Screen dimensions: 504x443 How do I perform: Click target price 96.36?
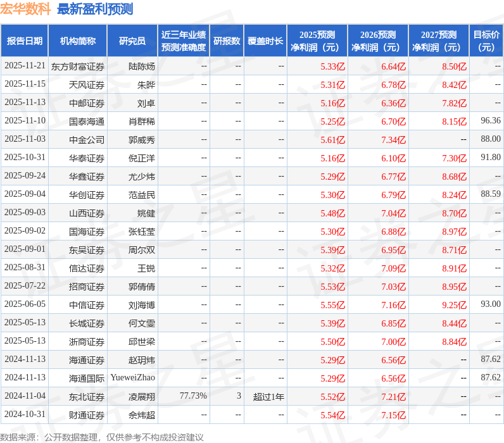[x=491, y=120]
